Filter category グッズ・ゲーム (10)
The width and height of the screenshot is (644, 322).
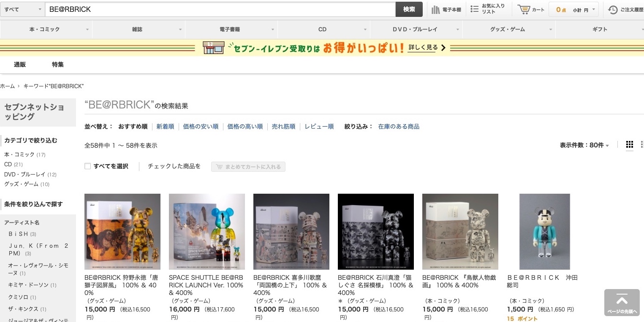(27, 184)
